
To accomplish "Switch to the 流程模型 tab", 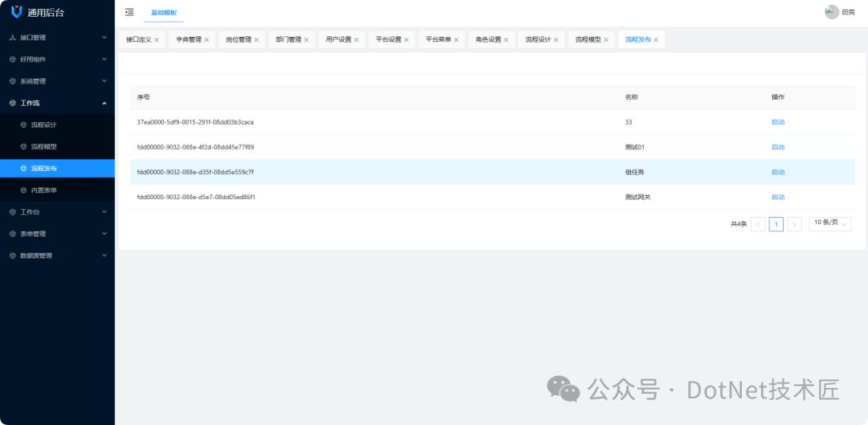I will [588, 39].
